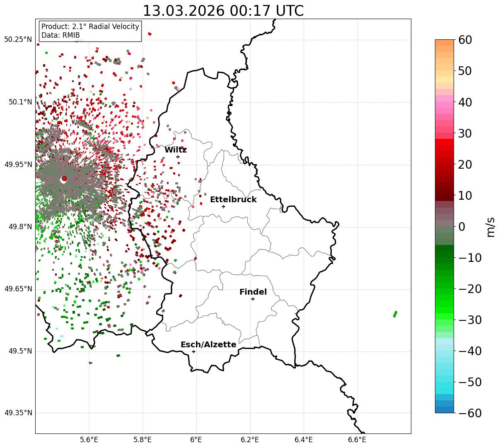Click the plot title "13.03.2026 00:17 UTC"
Viewport: 500px width, 448px height.
click(x=223, y=11)
